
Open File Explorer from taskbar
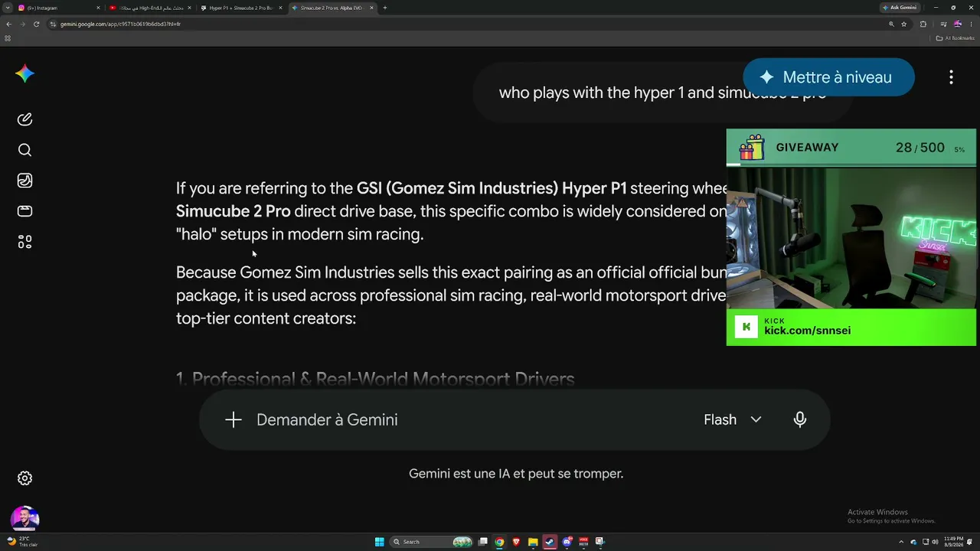click(533, 542)
